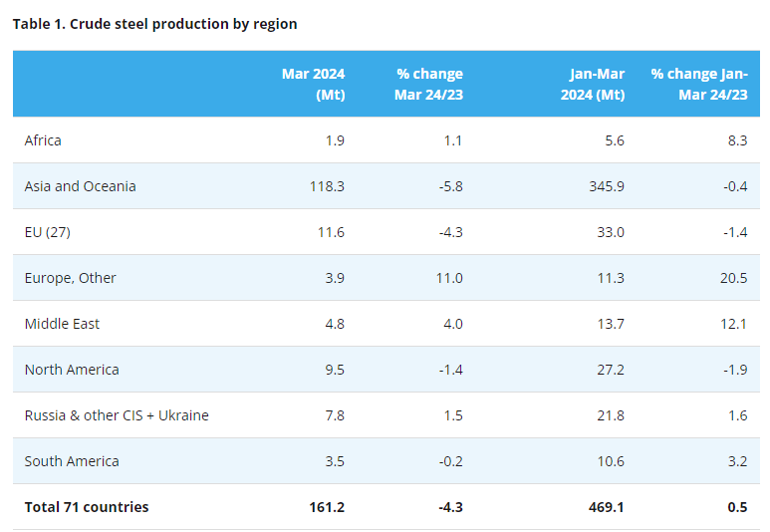Click the 'Europe, Other' row label

click(x=71, y=278)
